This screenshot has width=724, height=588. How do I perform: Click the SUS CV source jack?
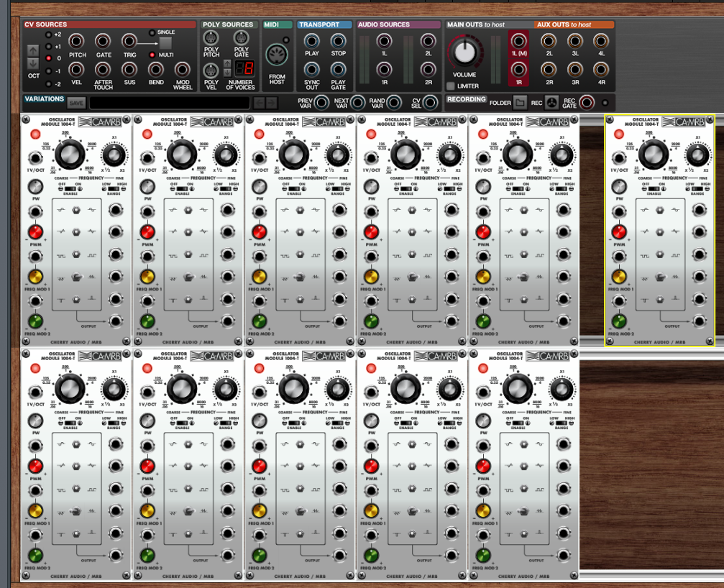pyautogui.click(x=129, y=70)
